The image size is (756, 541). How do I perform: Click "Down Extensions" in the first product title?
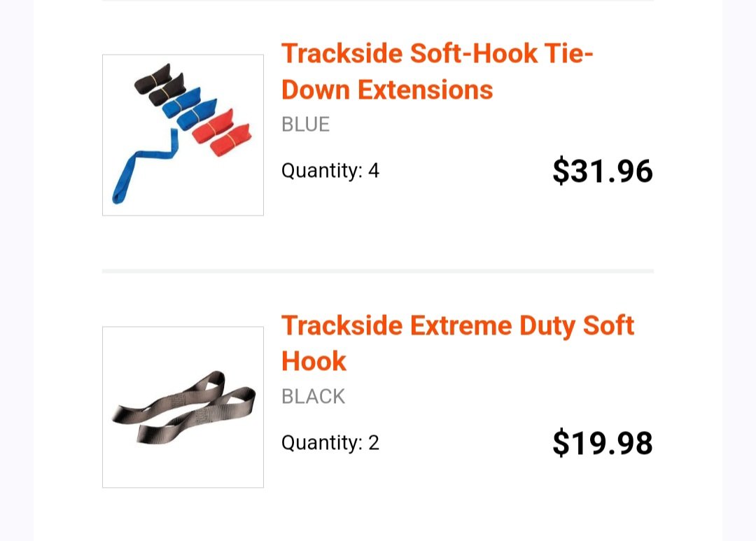387,90
